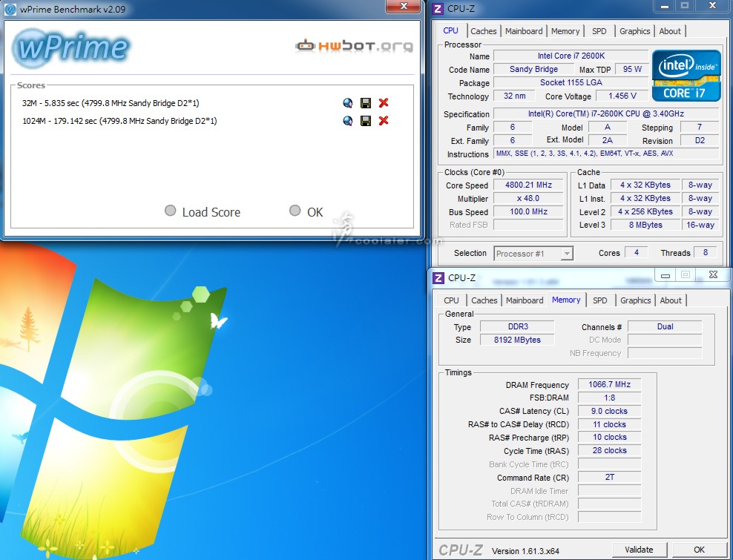Click the Max TDP 95 W value

click(632, 69)
